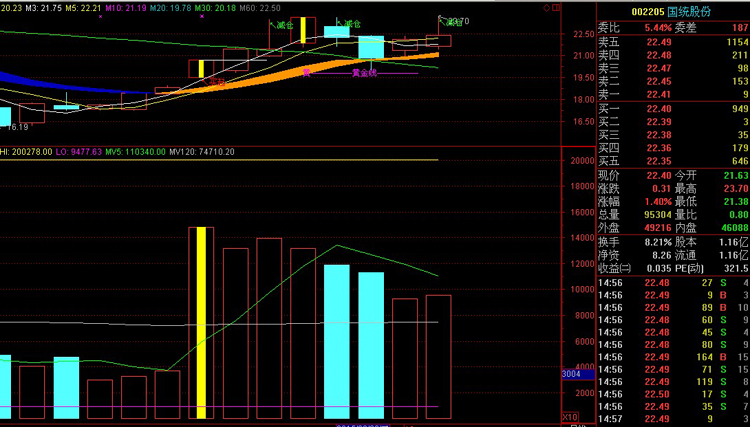Click the 20000 volume axis label
Screen dimensions: 750x427
click(x=582, y=161)
